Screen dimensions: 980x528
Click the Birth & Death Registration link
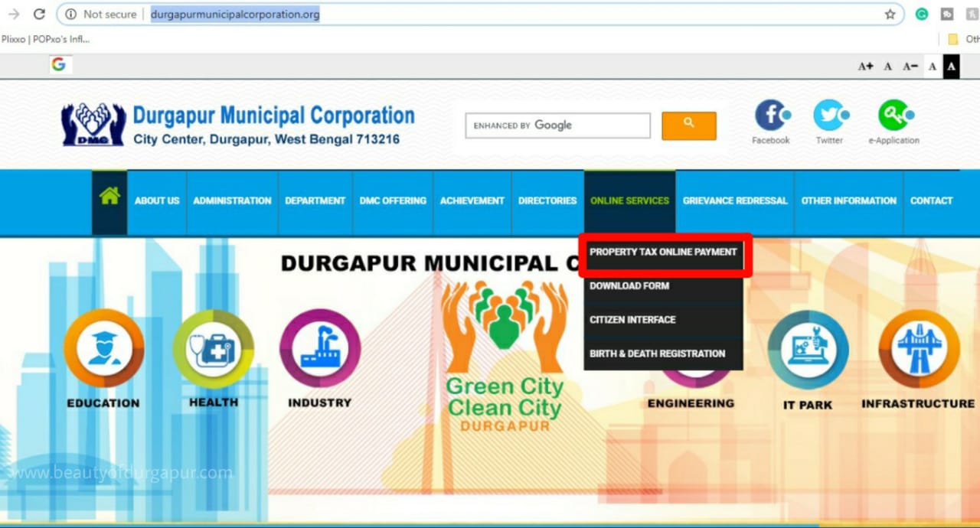coord(655,354)
